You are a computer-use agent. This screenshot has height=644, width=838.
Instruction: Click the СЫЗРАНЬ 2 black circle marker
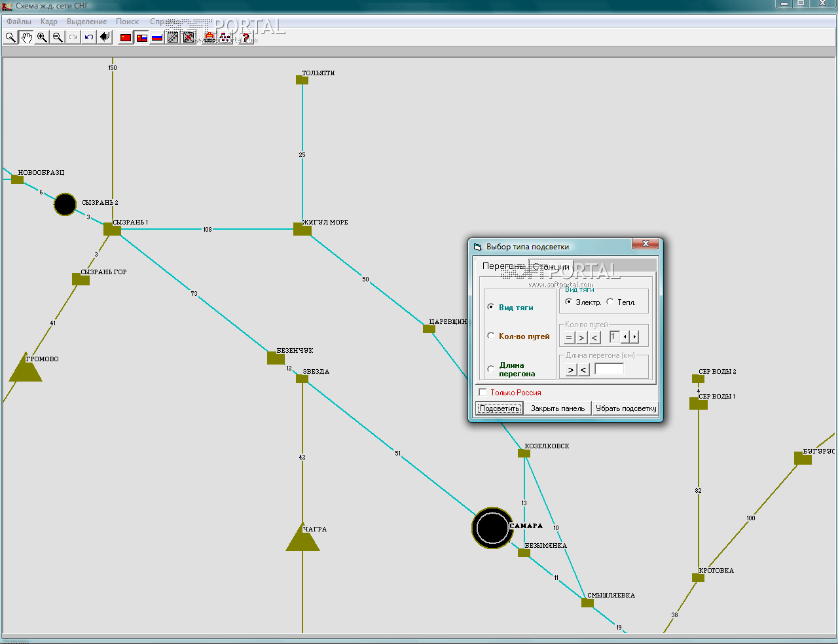coord(65,204)
